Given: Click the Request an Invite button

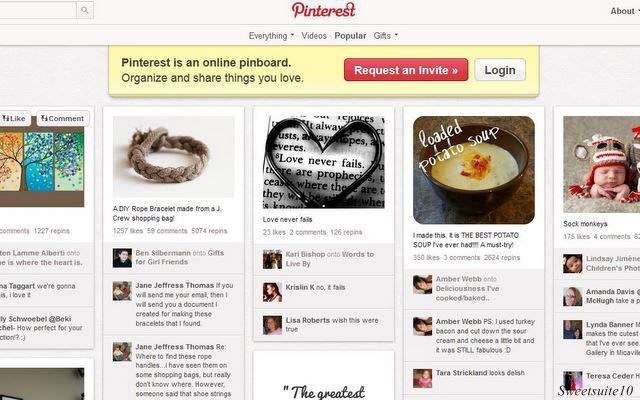Looking at the screenshot, I should pyautogui.click(x=406, y=70).
